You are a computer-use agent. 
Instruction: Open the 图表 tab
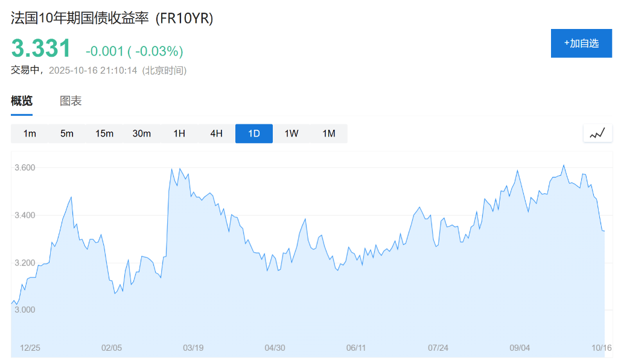(71, 101)
